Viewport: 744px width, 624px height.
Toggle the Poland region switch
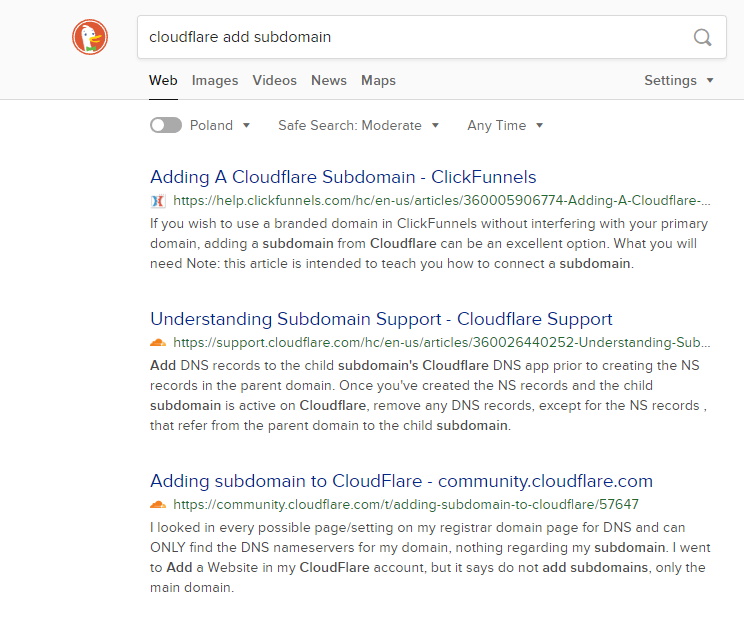tap(166, 125)
